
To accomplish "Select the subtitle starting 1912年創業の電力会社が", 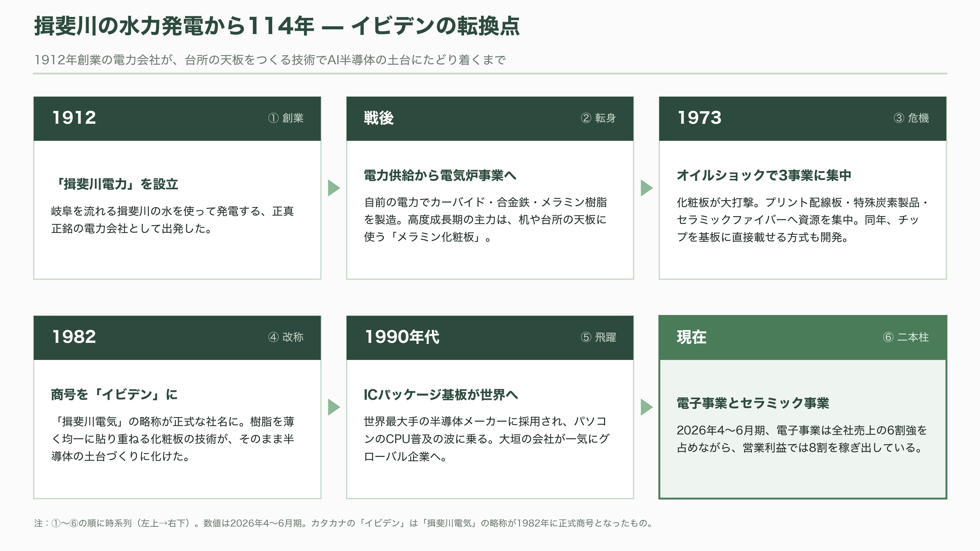I will 270,60.
